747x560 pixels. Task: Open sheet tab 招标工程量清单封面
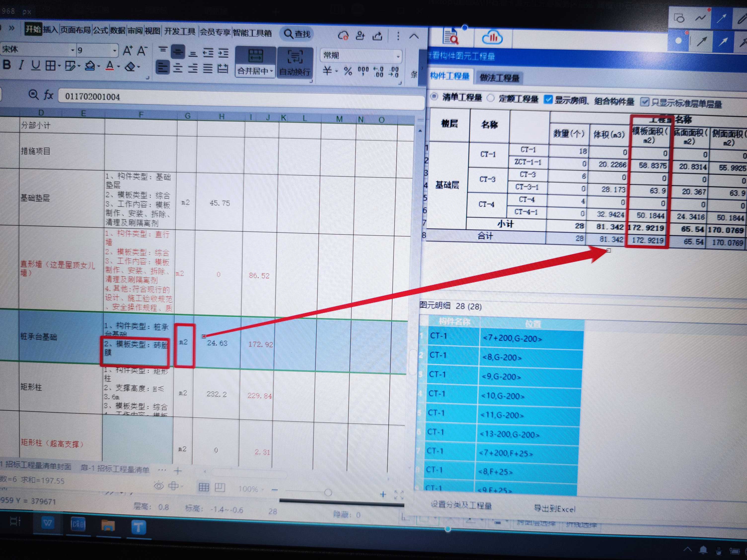pyautogui.click(x=38, y=466)
